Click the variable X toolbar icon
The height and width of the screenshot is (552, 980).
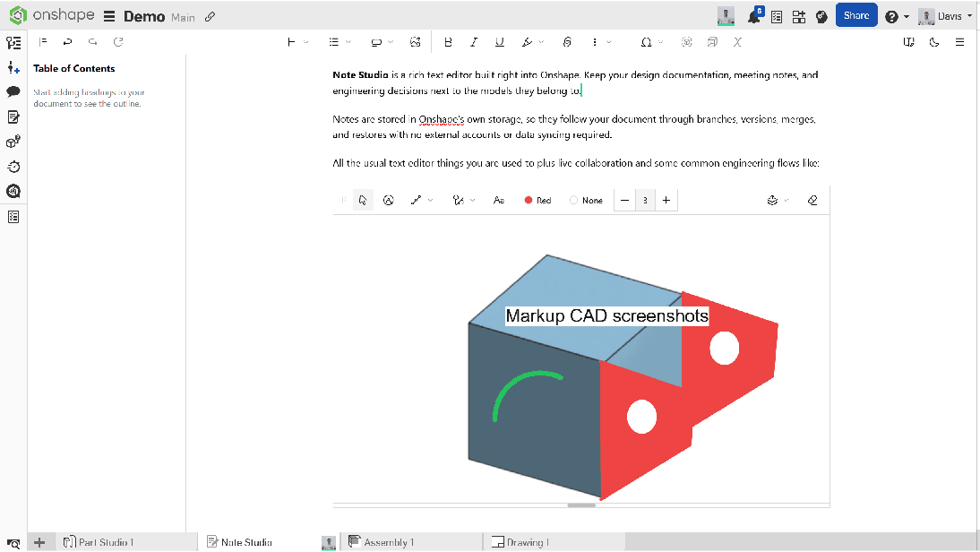(x=737, y=42)
